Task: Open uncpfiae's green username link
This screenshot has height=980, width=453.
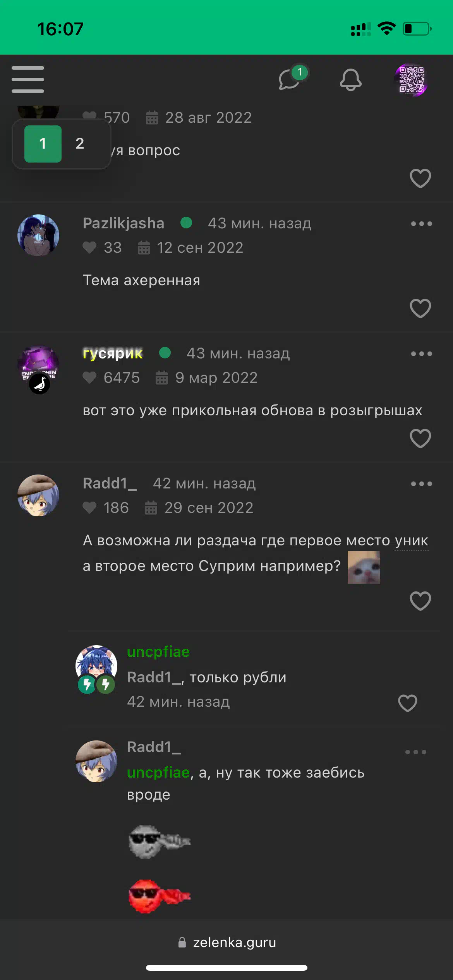Action: 158,652
